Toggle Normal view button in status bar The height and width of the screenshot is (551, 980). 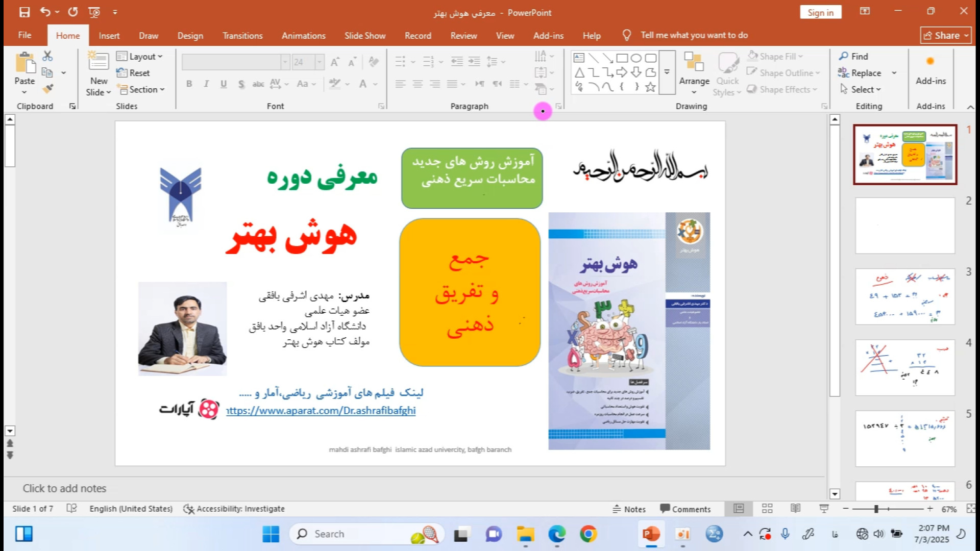tap(738, 509)
